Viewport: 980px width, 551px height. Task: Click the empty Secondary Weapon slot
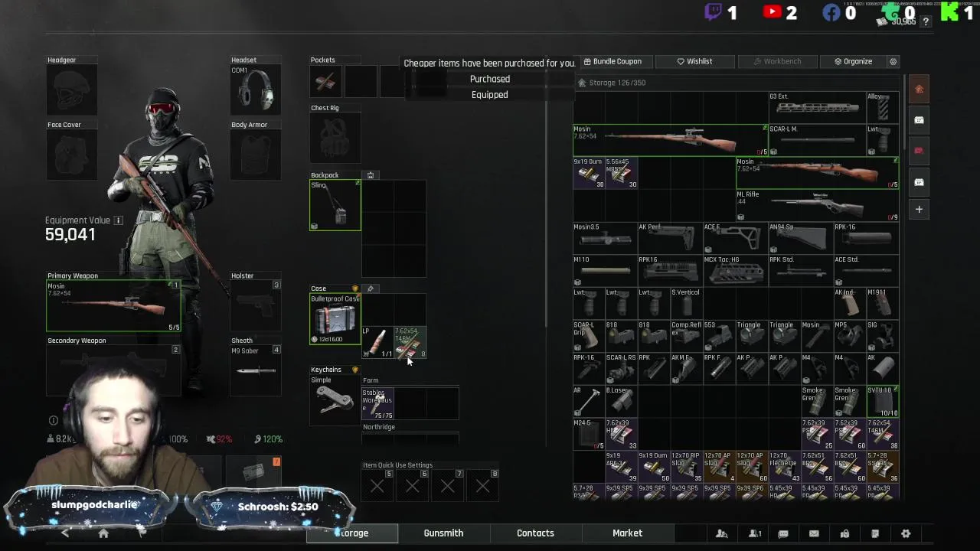click(x=114, y=370)
